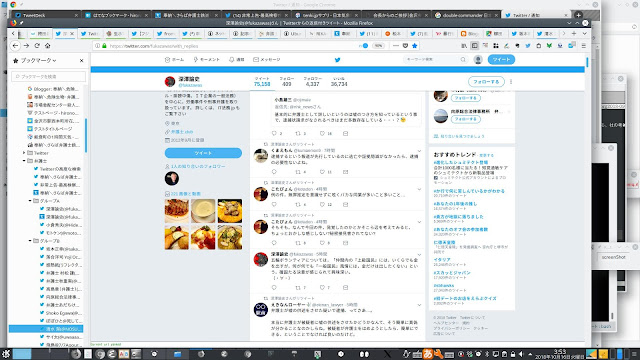
Task: Click the Twitter bird logo on page header
Action: (x=338, y=60)
